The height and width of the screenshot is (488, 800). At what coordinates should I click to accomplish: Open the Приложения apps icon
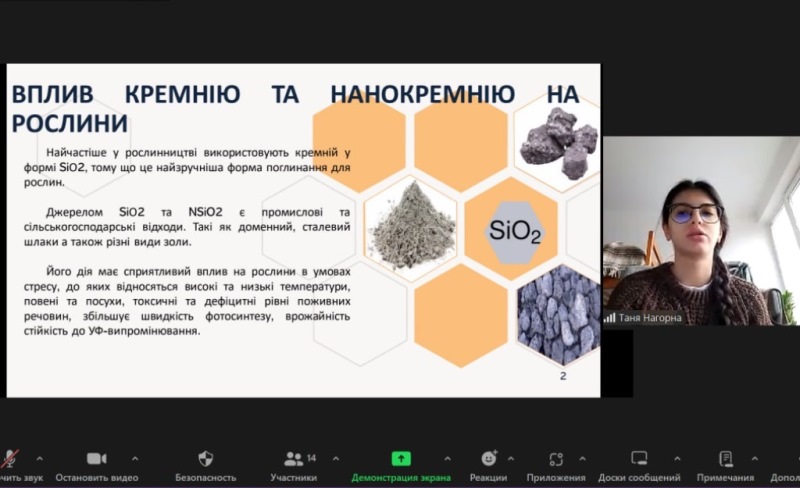[x=556, y=459]
